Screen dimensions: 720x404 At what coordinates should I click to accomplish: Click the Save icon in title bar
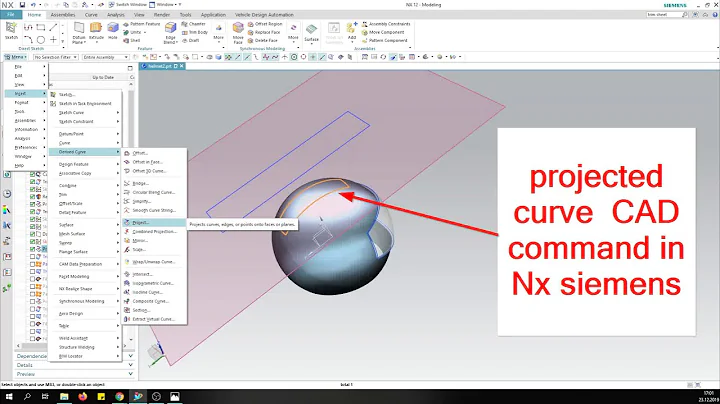(x=22, y=5)
